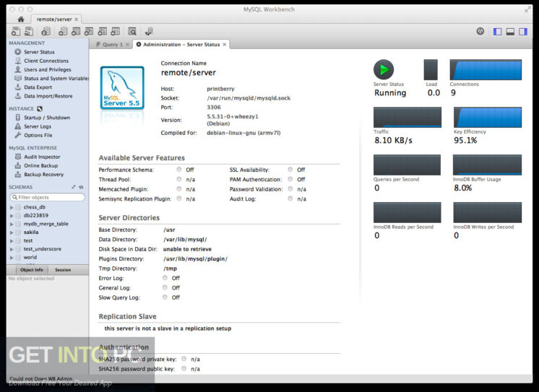
Task: Expand the test schema
Action: click(x=12, y=241)
